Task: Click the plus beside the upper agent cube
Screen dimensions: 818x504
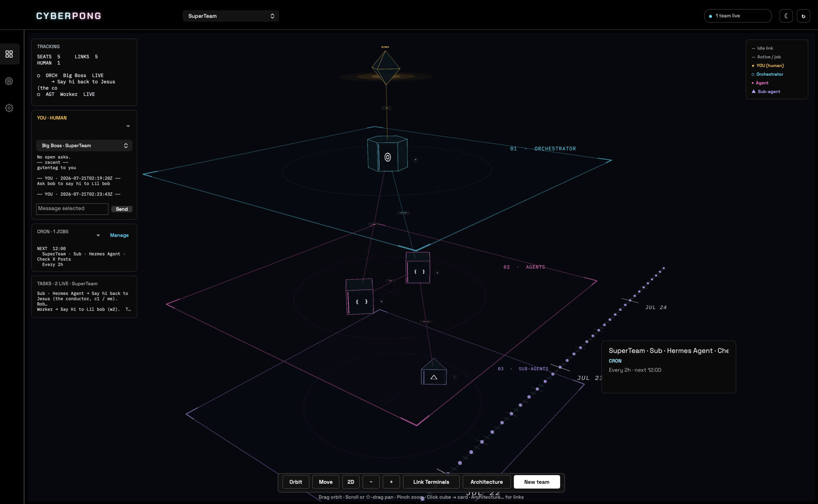Action: tap(437, 273)
